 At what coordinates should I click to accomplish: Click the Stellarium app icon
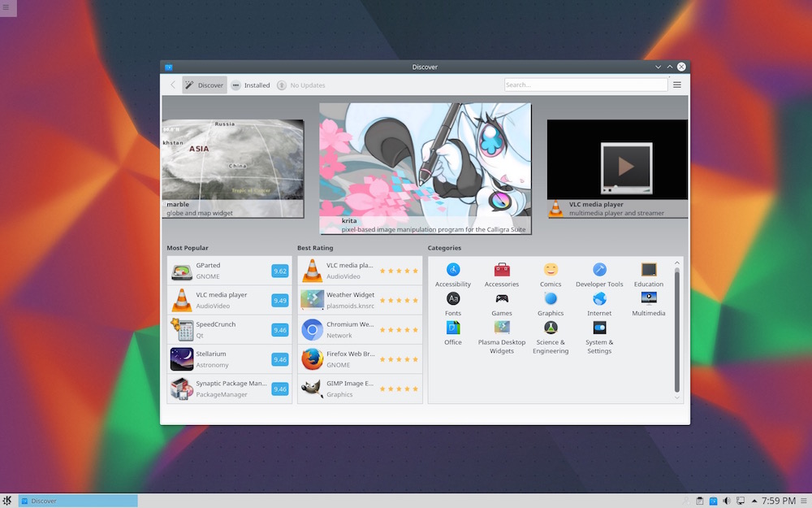pyautogui.click(x=182, y=359)
